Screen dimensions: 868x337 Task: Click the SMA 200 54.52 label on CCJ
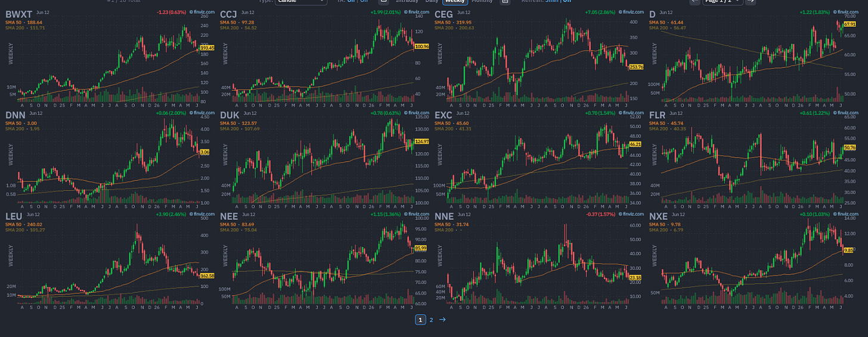tap(237, 27)
